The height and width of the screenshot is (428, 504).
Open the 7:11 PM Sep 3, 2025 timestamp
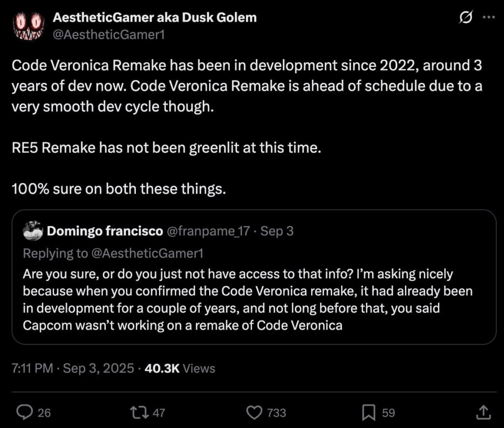73,368
